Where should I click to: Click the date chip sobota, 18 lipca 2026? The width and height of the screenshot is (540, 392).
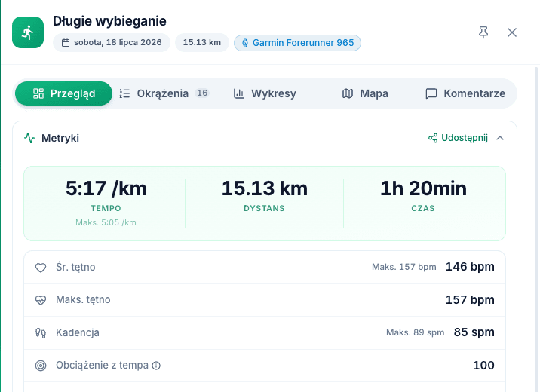[x=112, y=43]
